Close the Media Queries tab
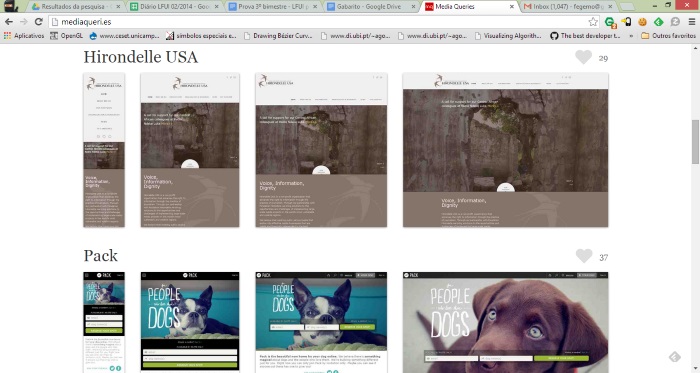700x373 pixels. 512,7
